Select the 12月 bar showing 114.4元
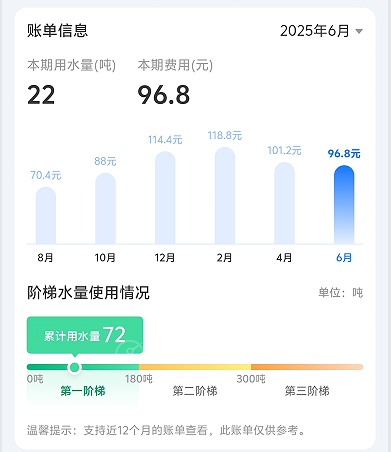The image size is (391, 452). 165,198
